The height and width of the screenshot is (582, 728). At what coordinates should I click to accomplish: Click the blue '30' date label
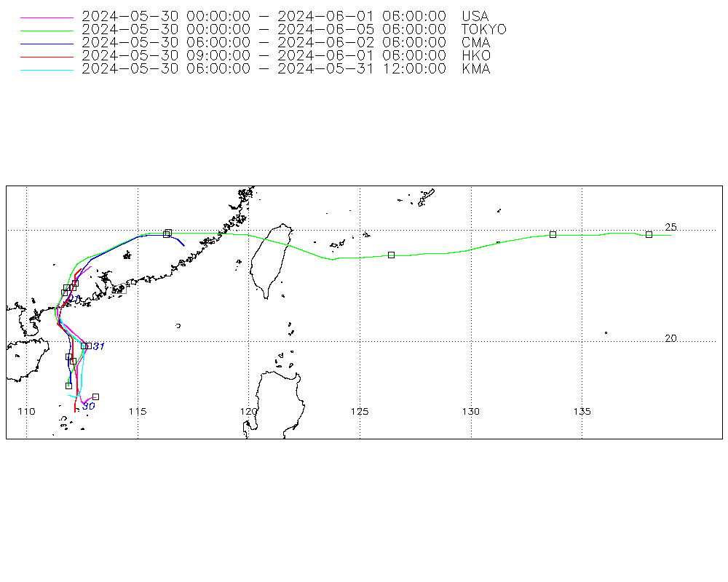88,406
